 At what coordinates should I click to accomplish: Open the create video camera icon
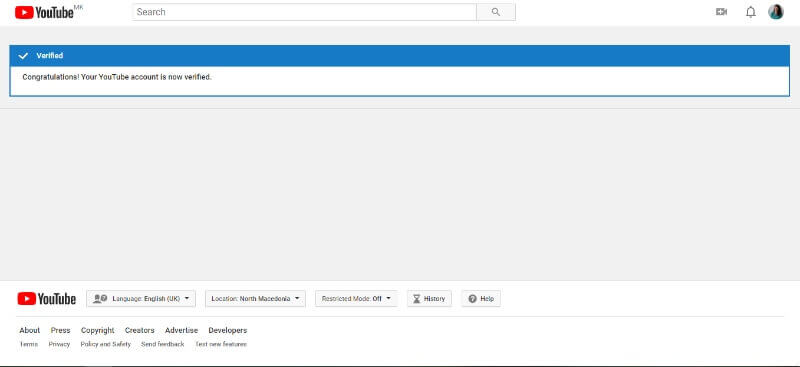tap(721, 12)
